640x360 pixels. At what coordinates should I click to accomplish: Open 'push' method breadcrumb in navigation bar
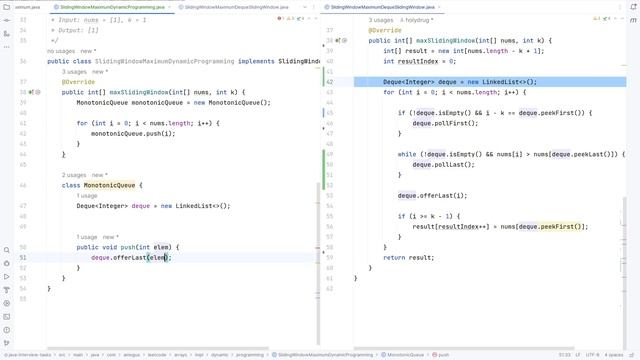[441, 355]
